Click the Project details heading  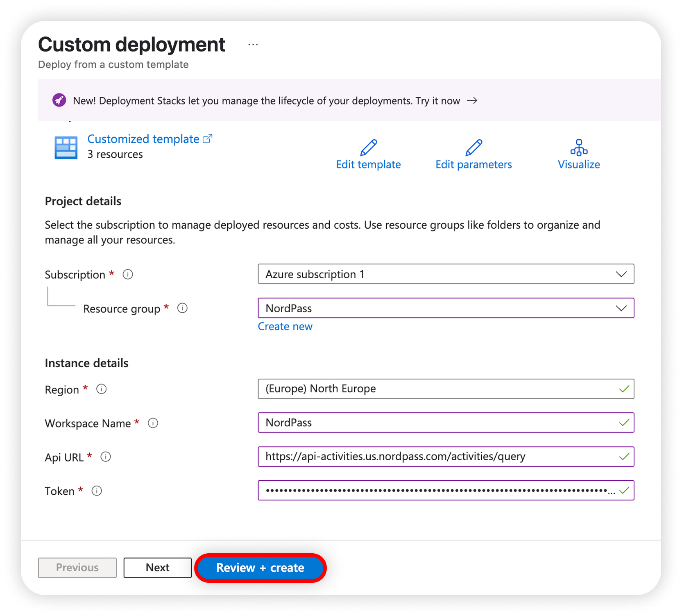click(x=83, y=201)
